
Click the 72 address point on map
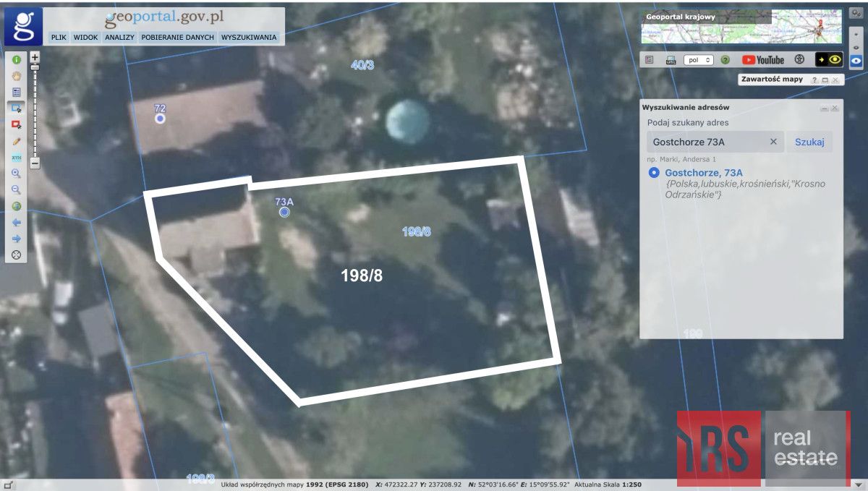point(160,118)
